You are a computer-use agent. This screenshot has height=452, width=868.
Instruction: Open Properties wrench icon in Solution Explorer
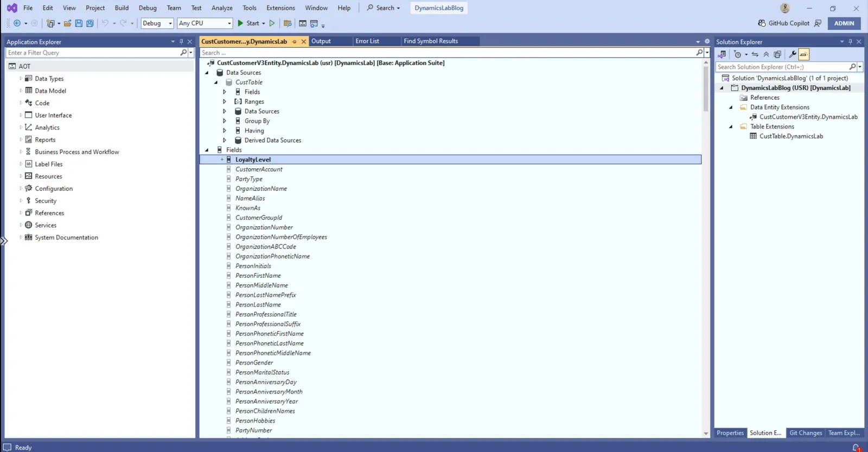(x=792, y=54)
